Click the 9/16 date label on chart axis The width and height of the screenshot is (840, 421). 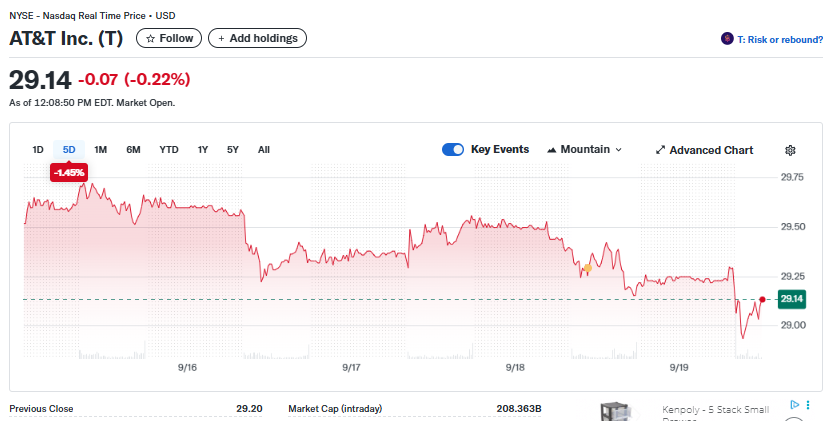[187, 367]
